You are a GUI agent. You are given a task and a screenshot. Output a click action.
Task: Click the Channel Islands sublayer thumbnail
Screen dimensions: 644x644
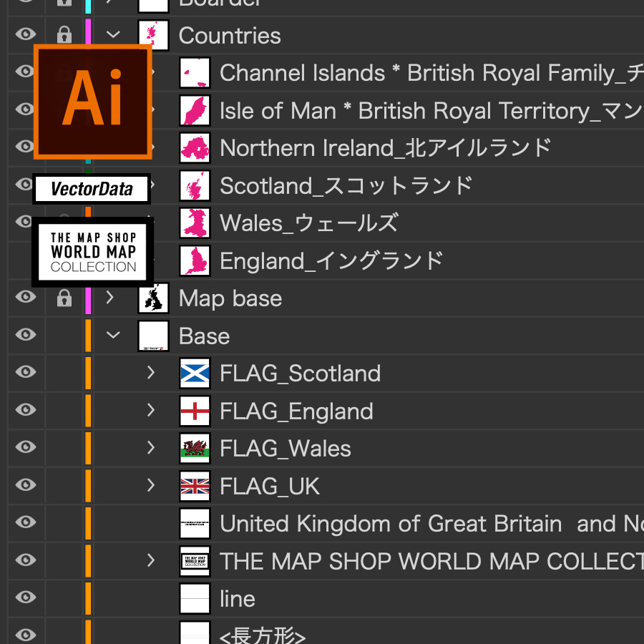[195, 73]
